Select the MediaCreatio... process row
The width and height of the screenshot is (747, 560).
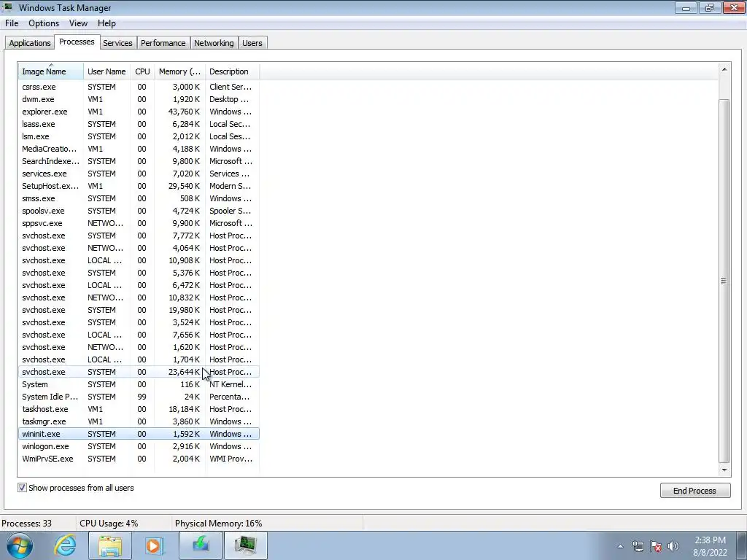pyautogui.click(x=139, y=149)
